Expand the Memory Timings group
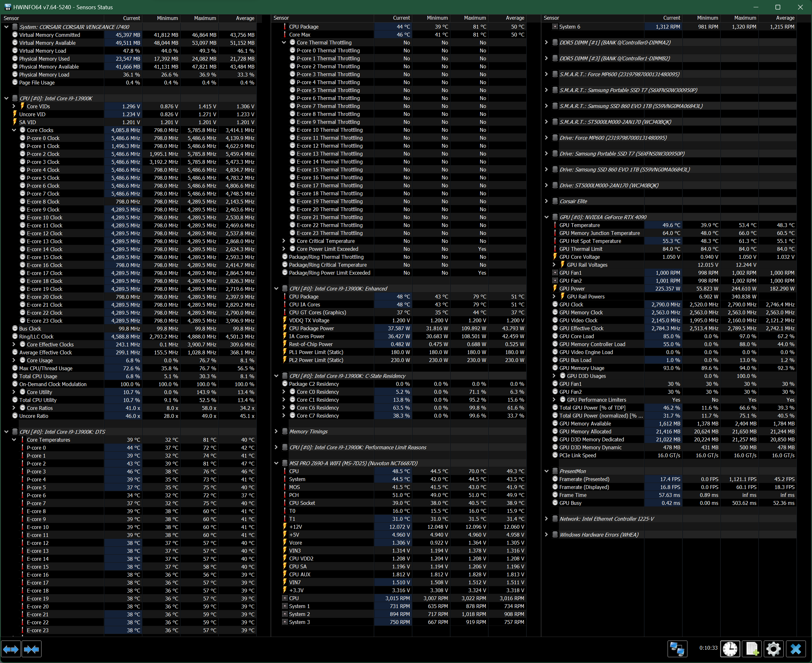812x663 pixels. click(x=276, y=432)
